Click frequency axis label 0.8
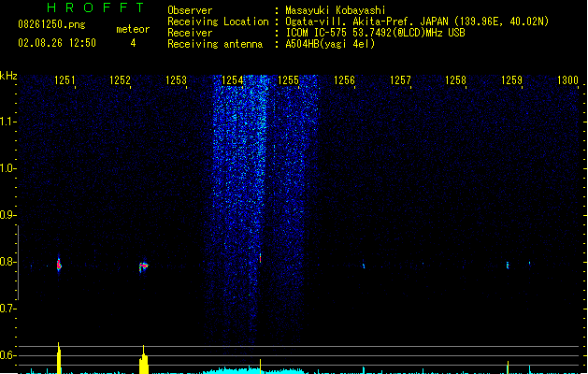 pyautogui.click(x=7, y=262)
